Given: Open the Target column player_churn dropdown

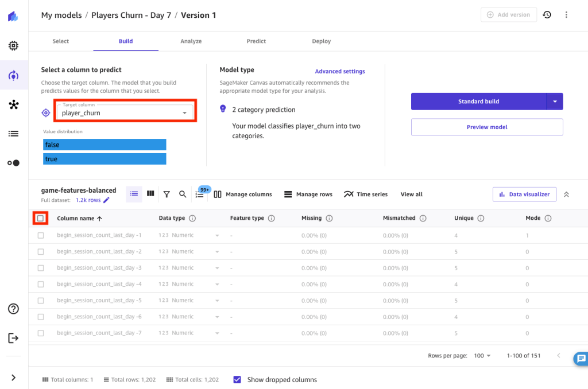Looking at the screenshot, I should click(125, 112).
